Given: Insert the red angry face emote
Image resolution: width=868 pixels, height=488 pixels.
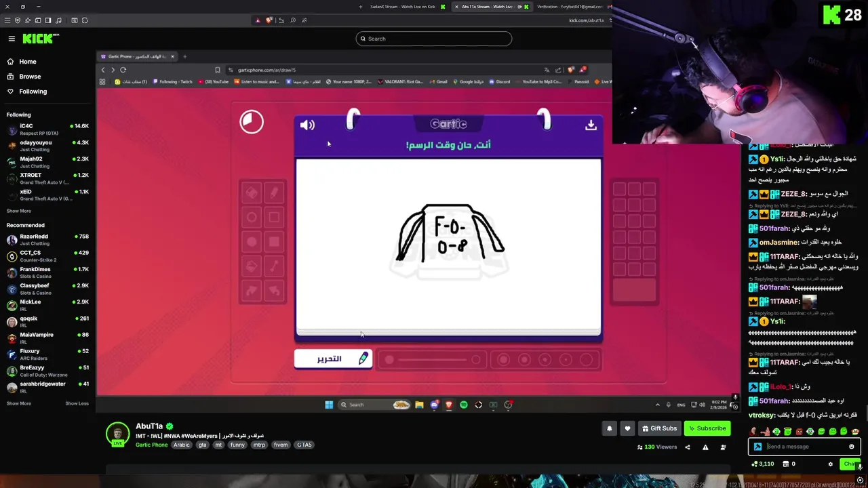Looking at the screenshot, I should click(x=800, y=432).
